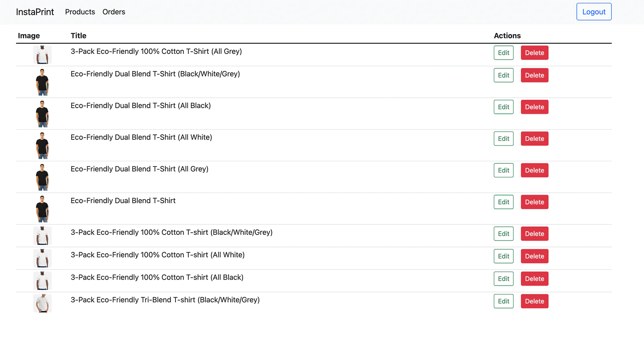Screen dimensions: 644x362
Task: Click thumbnail of 3-Pack Cotton T-shirt (Black/White/Grey)
Action: click(42, 236)
